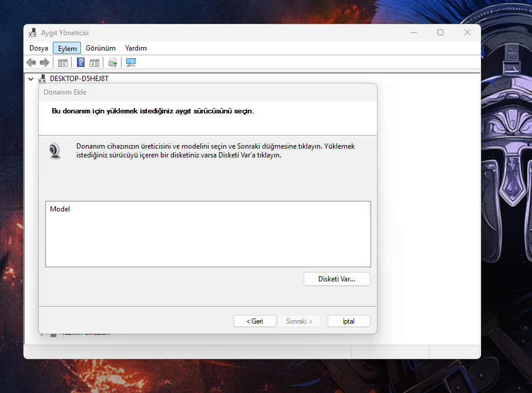Click the Forward arrow toolbar icon
This screenshot has height=393, width=532.
click(45, 62)
